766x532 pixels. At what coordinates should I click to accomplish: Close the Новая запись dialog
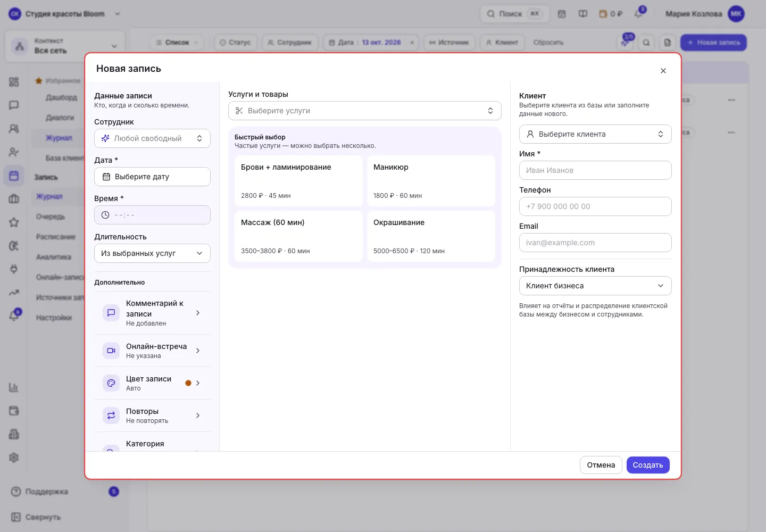pyautogui.click(x=663, y=71)
